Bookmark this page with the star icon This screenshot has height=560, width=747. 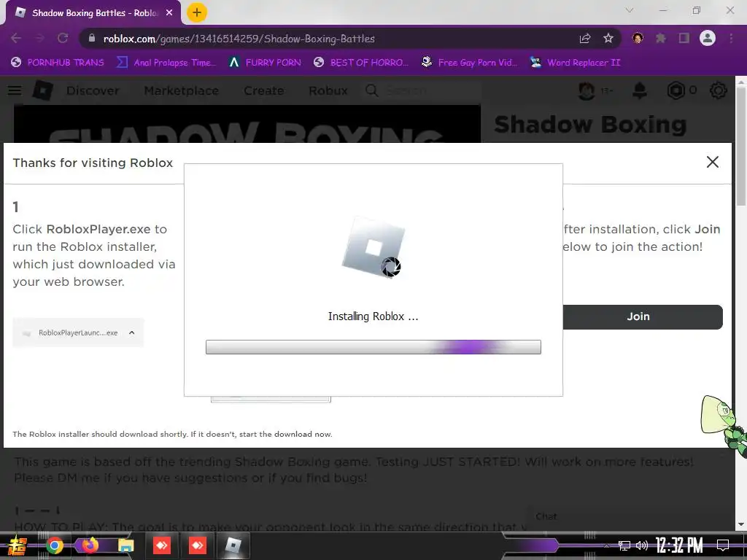coord(608,38)
